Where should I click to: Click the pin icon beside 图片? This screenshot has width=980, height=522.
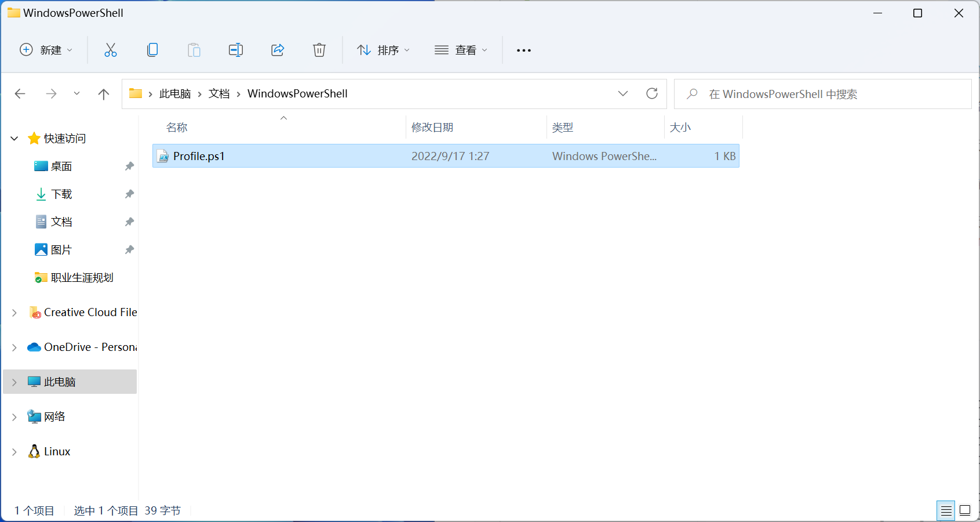pyautogui.click(x=129, y=250)
